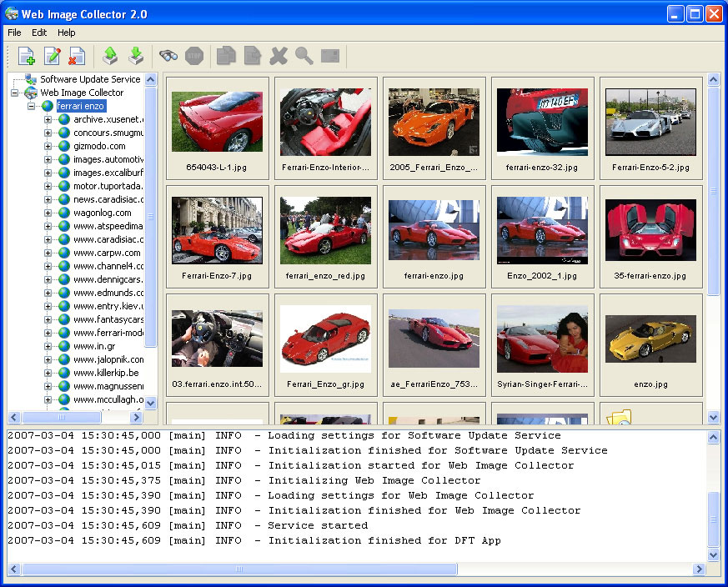Collapse the ferrari enzo tree node
This screenshot has width=728, height=587.
point(32,107)
